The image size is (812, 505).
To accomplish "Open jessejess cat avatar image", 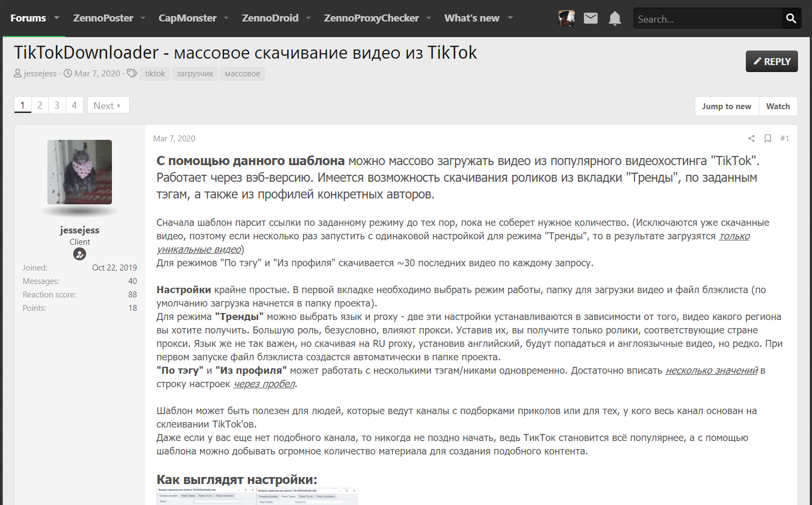I will click(x=80, y=172).
